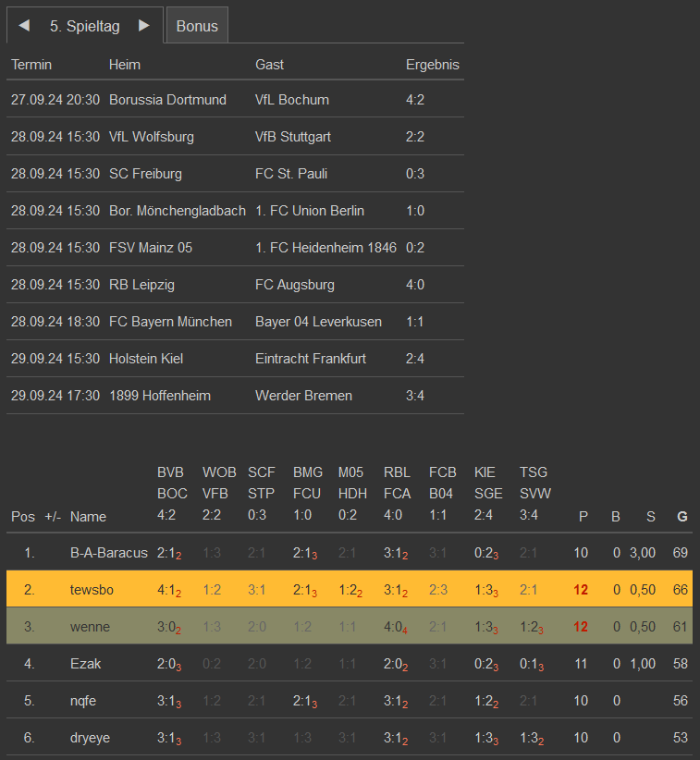Open player wenne in ranking
The height and width of the screenshot is (760, 700).
coord(90,627)
